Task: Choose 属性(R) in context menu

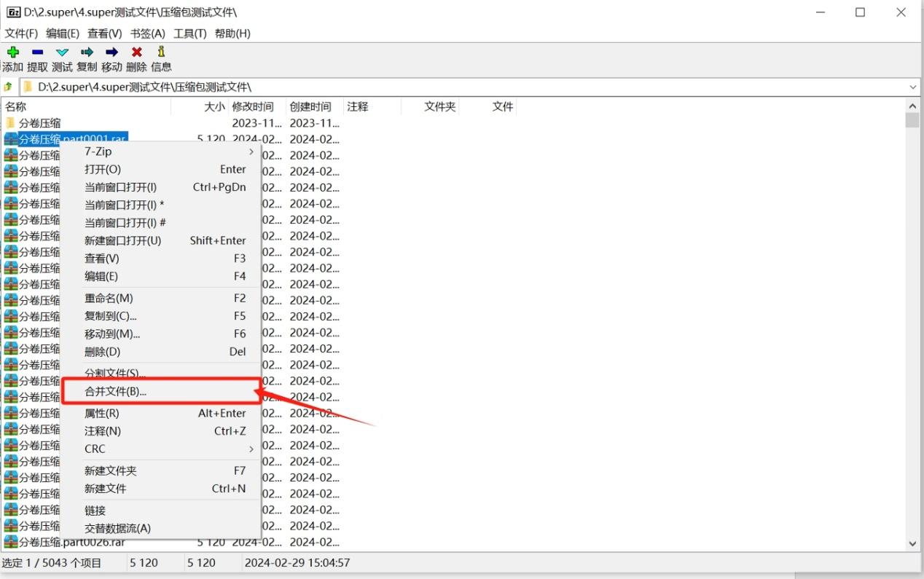Action: [x=161, y=413]
